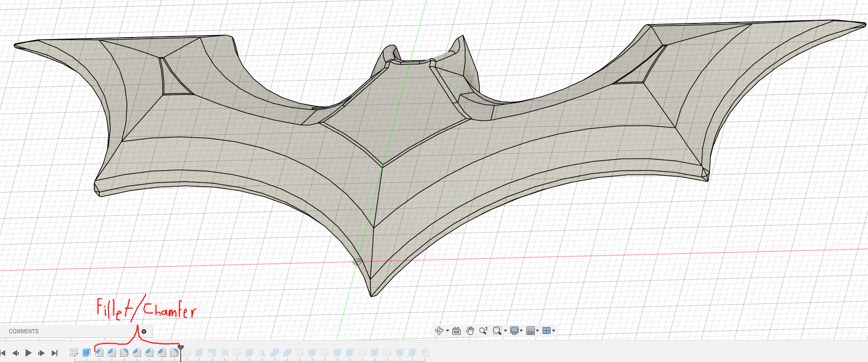Viewport: 868px width, 362px height.
Task: Activate the Pan hand tool
Action: pos(470,330)
